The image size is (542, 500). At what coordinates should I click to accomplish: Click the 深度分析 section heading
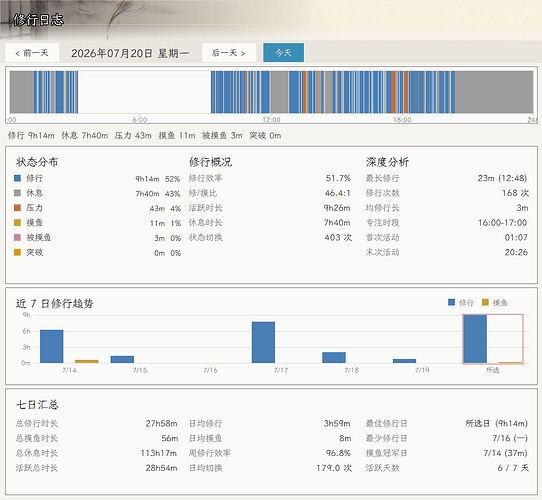(387, 162)
